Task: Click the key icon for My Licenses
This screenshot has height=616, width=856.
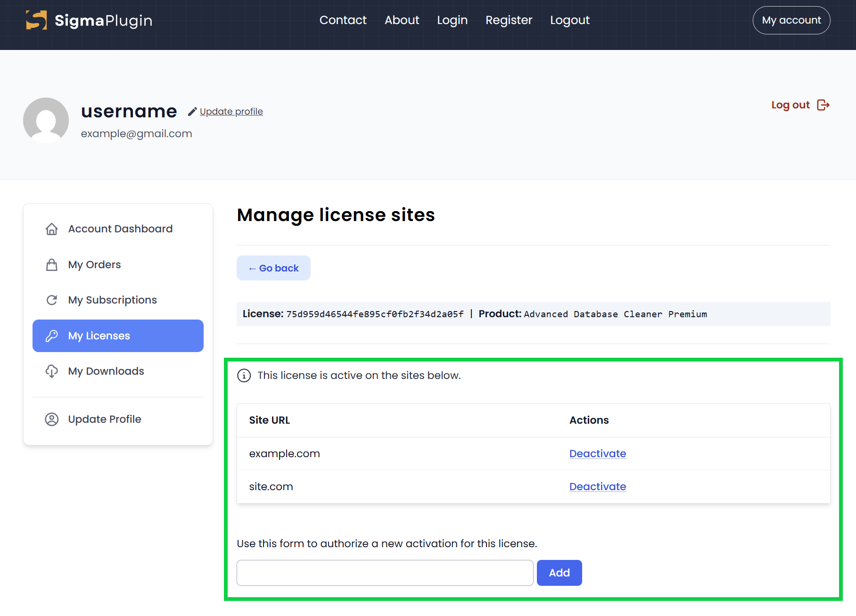Action: click(x=52, y=336)
